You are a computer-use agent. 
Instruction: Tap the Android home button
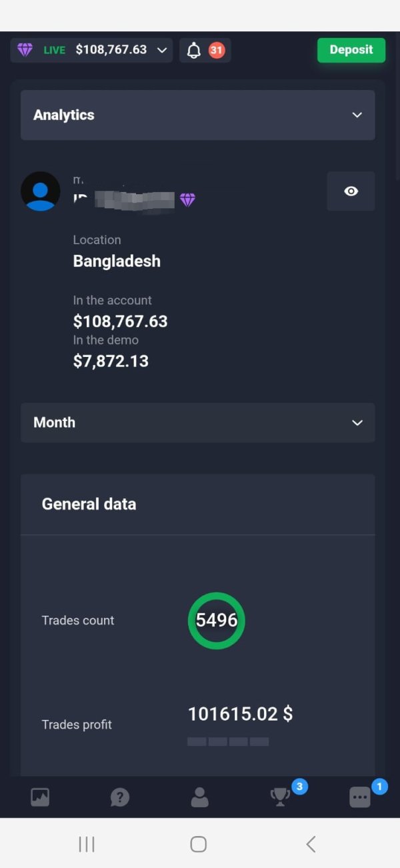click(x=198, y=844)
